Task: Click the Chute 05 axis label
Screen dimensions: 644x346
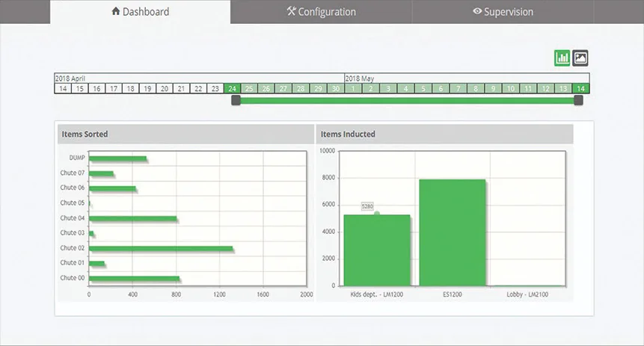Action: click(x=73, y=203)
